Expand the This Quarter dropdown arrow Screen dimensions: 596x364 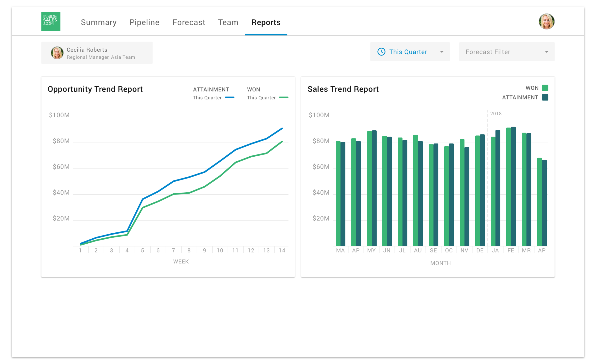click(x=442, y=52)
